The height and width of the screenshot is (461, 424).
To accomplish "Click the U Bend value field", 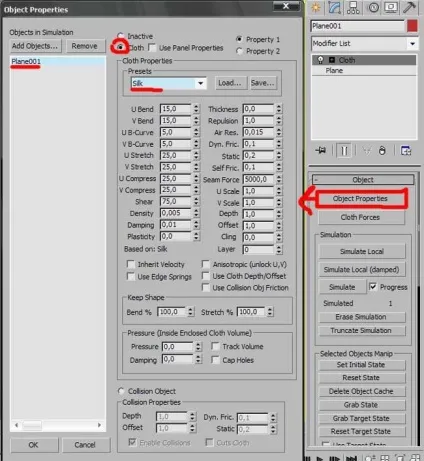I will pyautogui.click(x=175, y=109).
